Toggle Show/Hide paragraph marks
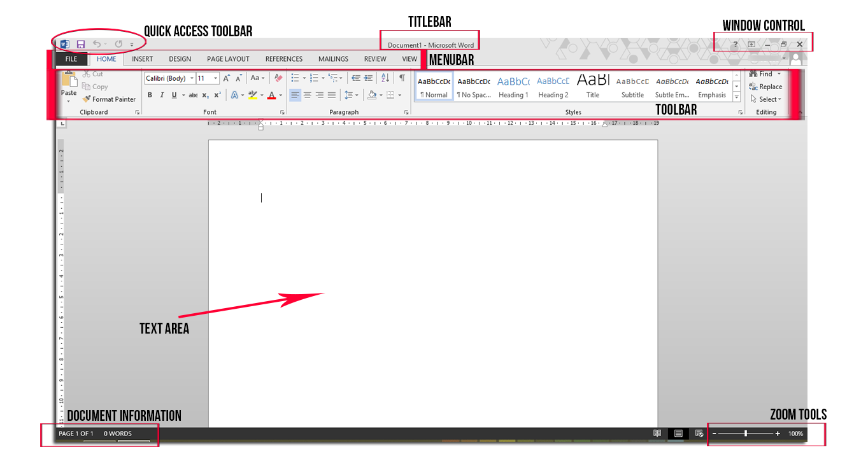 [401, 77]
